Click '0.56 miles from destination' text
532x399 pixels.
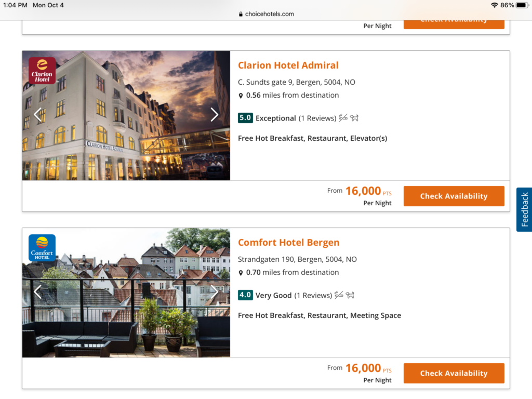coord(292,95)
